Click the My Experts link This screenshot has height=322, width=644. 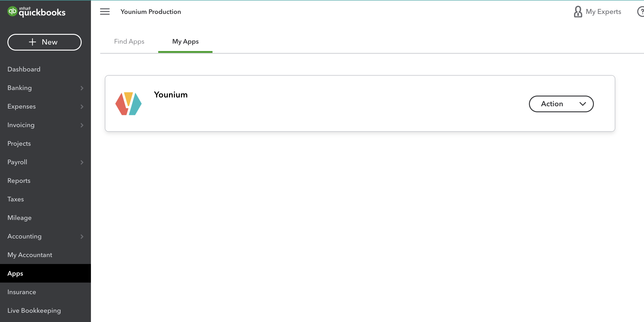(603, 12)
